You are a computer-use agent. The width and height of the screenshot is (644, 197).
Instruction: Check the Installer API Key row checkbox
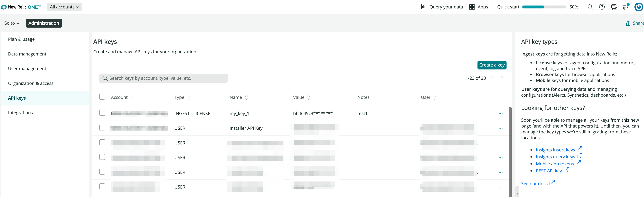click(x=102, y=128)
